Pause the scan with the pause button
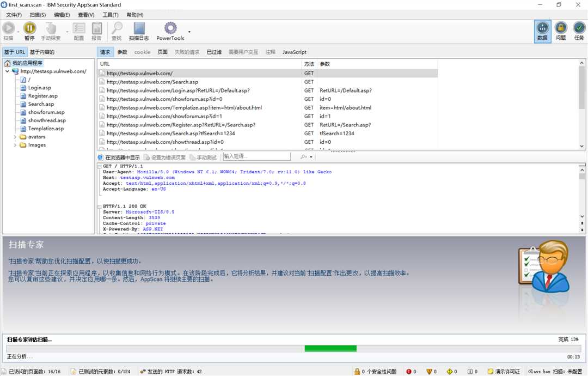This screenshot has height=376, width=588. coord(29,28)
